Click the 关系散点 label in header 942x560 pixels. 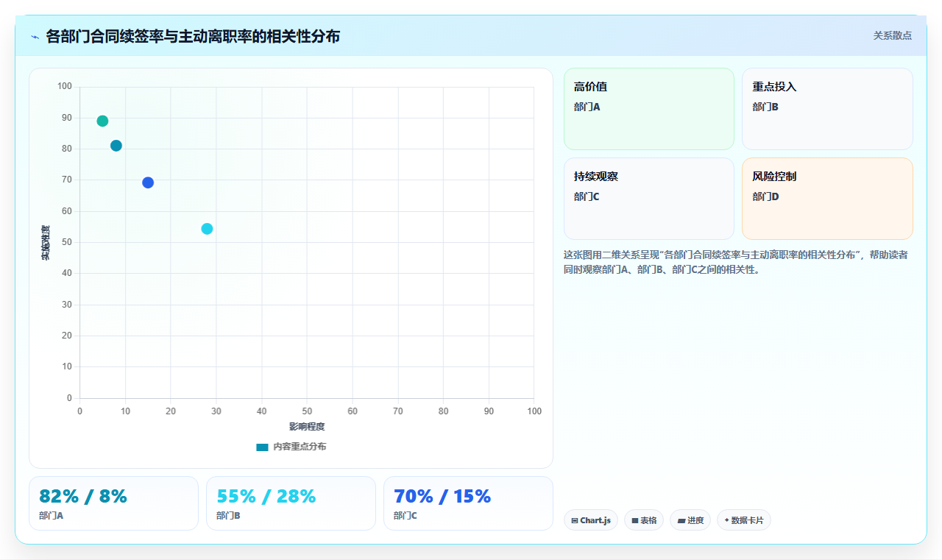click(892, 35)
